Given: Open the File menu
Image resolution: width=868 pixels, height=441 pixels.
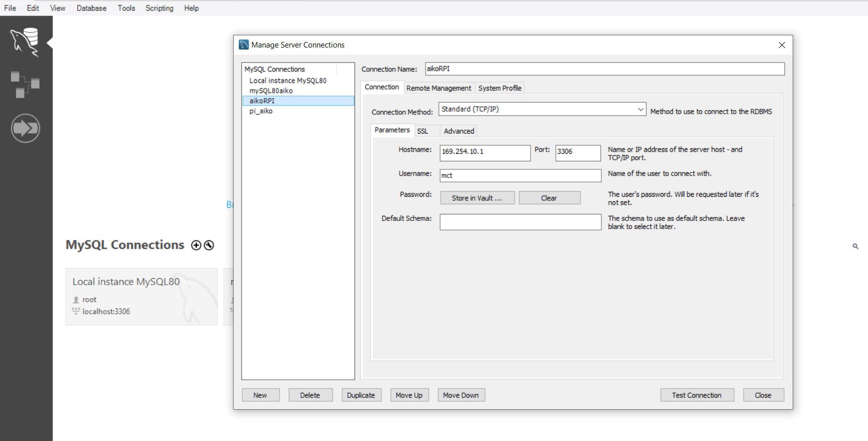Looking at the screenshot, I should 10,8.
